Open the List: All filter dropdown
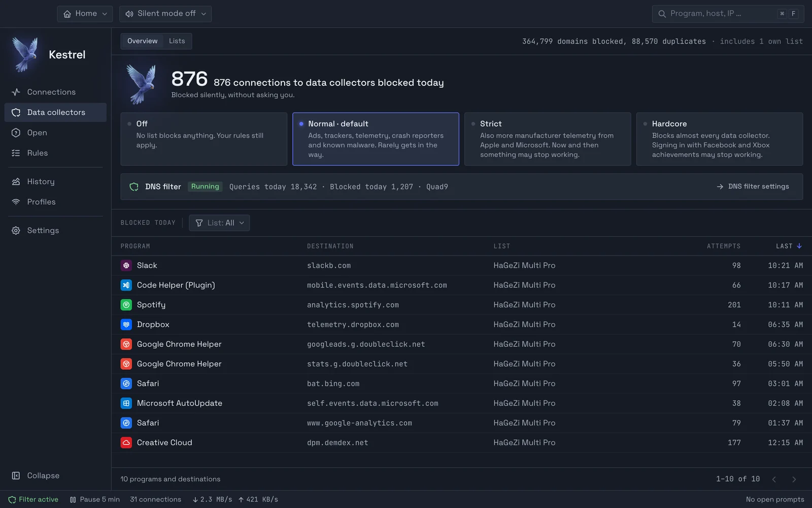The width and height of the screenshot is (812, 508). 219,223
